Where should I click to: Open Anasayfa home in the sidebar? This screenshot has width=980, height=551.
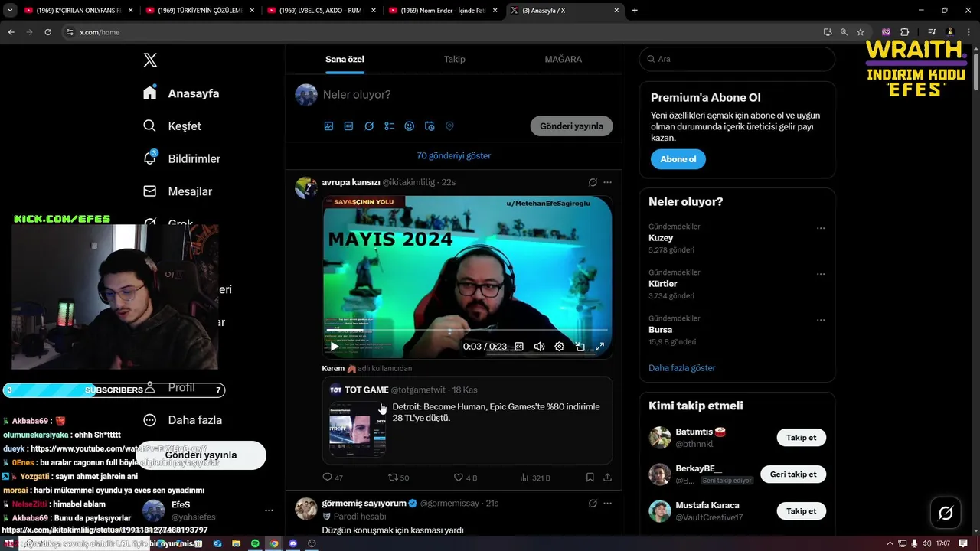pos(181,93)
